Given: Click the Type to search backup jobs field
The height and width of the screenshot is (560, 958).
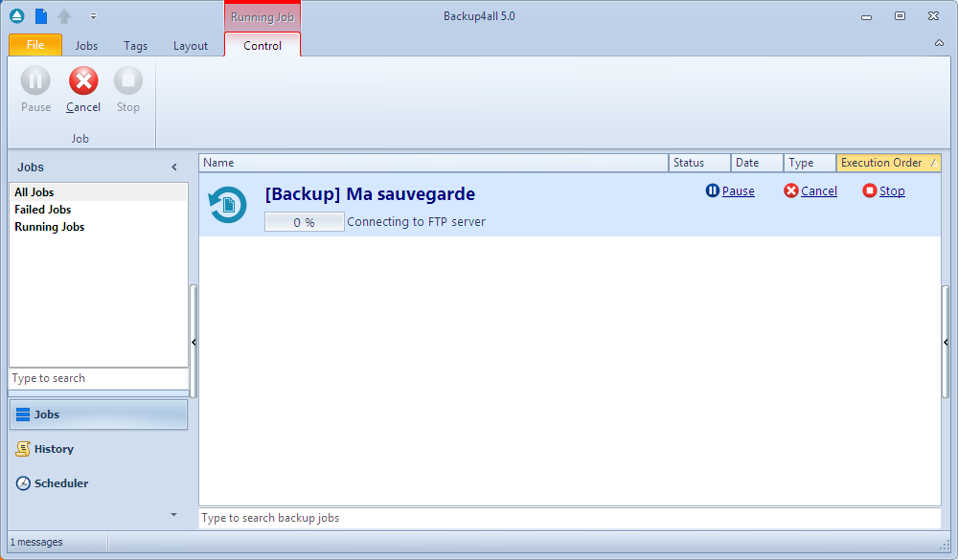Looking at the screenshot, I should pos(569,518).
